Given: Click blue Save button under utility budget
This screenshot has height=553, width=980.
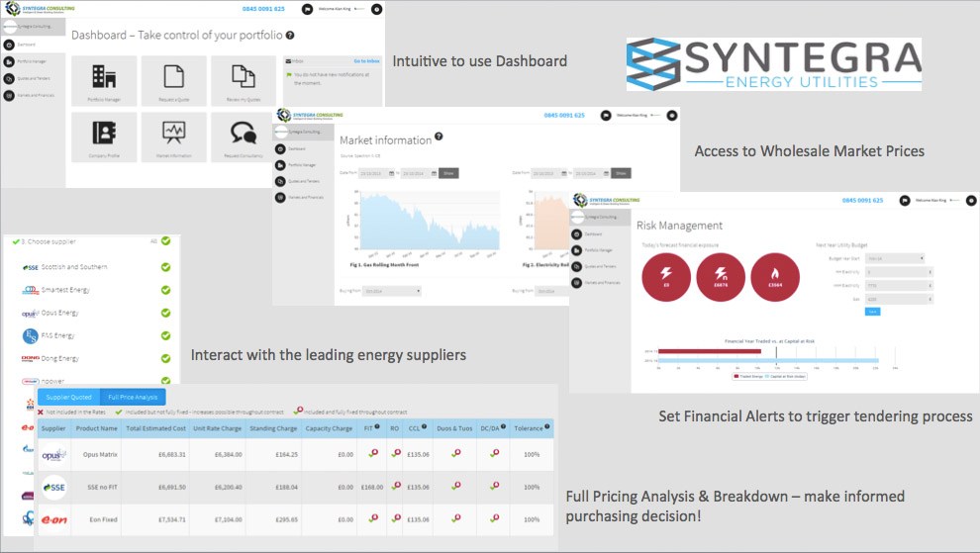Looking at the screenshot, I should tap(872, 312).
